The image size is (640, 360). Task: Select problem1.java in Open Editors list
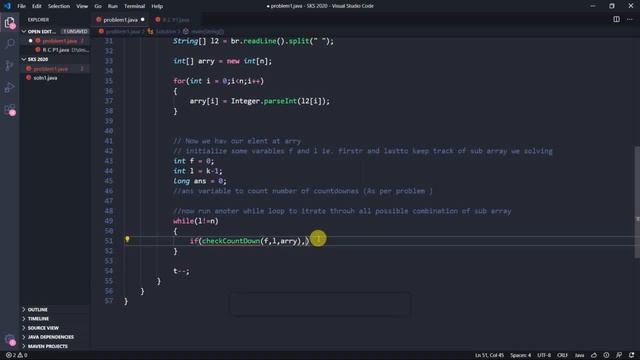tap(59, 41)
